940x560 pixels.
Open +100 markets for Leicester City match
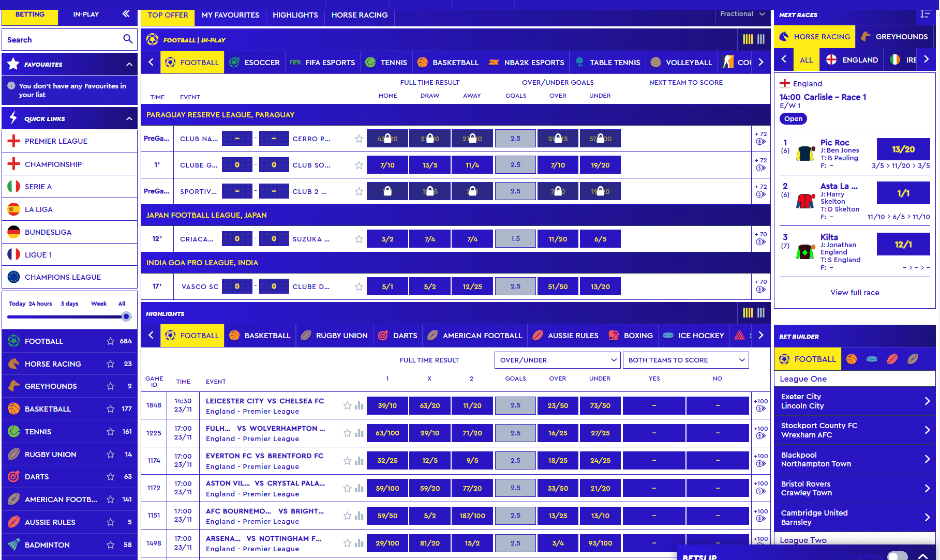coord(760,405)
